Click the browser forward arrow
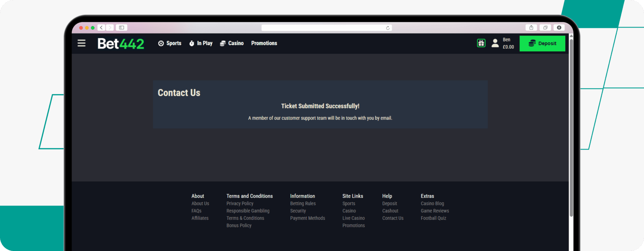The height and width of the screenshot is (251, 644). coord(110,28)
